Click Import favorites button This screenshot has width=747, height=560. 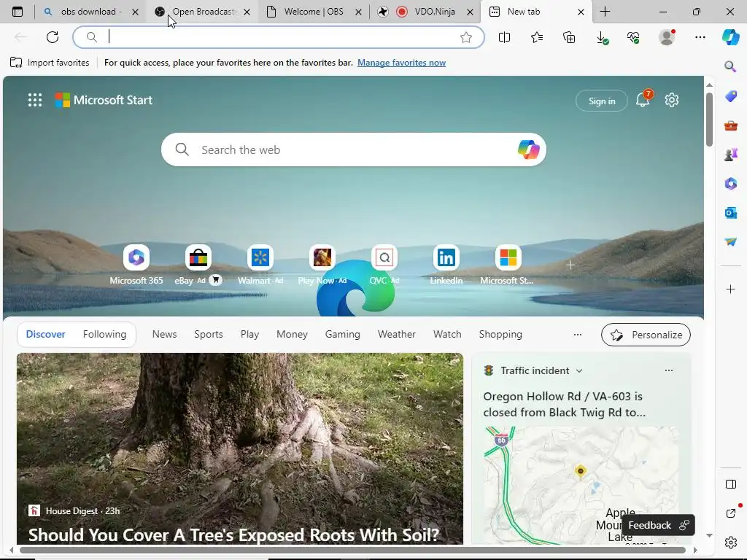[50, 63]
